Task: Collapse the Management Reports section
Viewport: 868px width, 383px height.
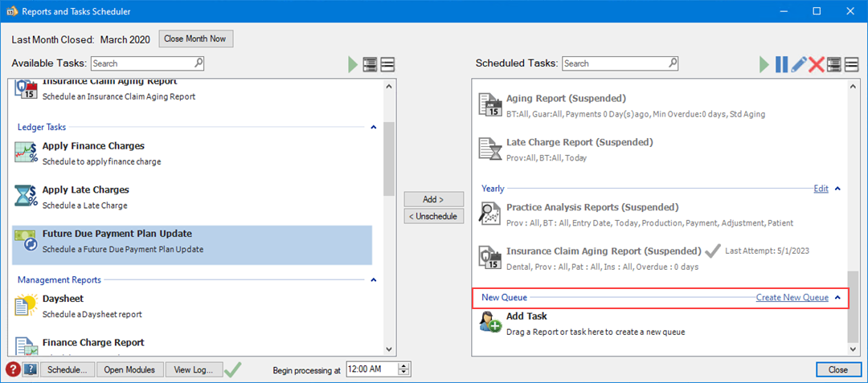Action: click(x=373, y=280)
